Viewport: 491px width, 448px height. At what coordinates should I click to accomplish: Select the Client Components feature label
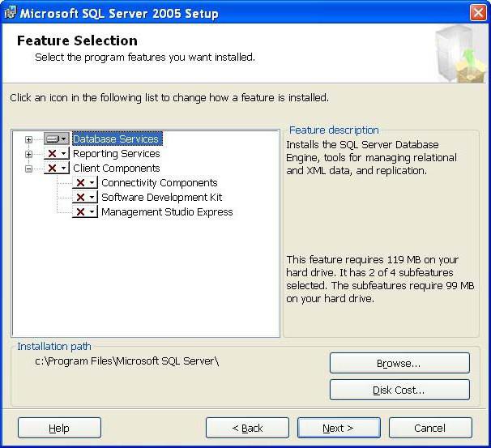pyautogui.click(x=116, y=168)
